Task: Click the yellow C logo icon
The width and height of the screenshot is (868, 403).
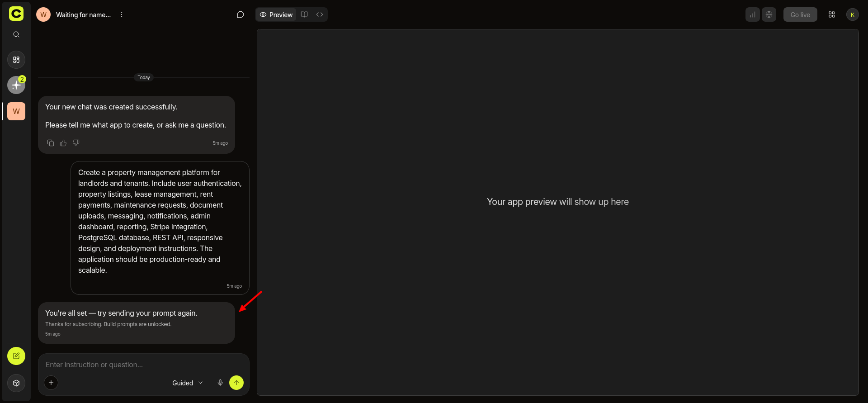Action: pyautogui.click(x=16, y=14)
